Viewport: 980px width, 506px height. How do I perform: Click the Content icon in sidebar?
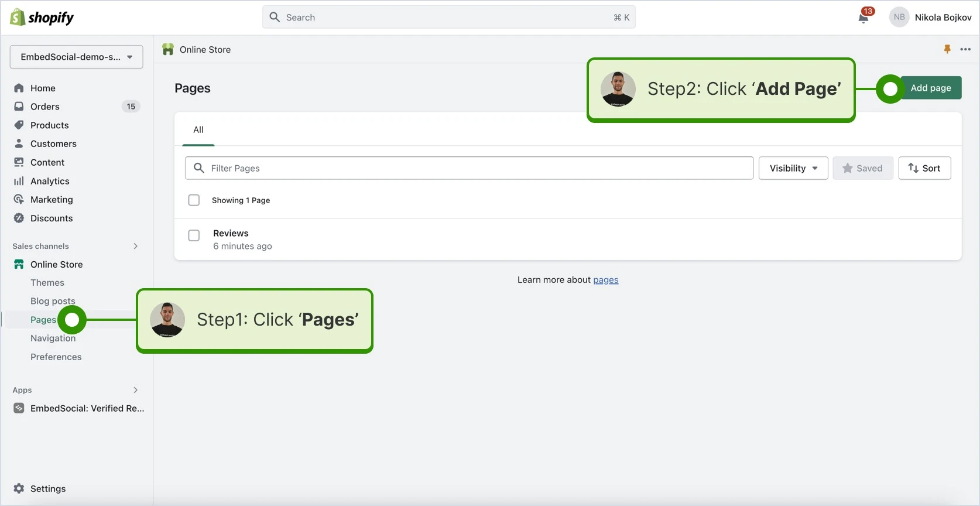pos(19,162)
